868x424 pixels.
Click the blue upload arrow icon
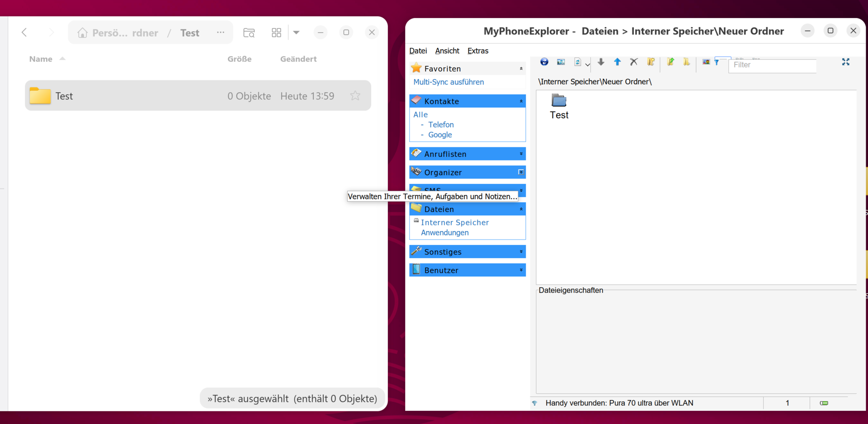coord(617,62)
